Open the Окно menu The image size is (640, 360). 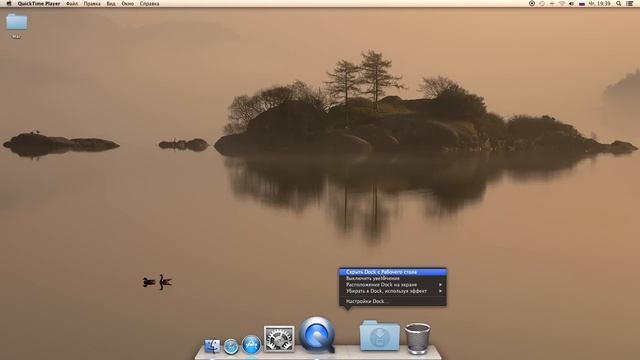pos(127,3)
